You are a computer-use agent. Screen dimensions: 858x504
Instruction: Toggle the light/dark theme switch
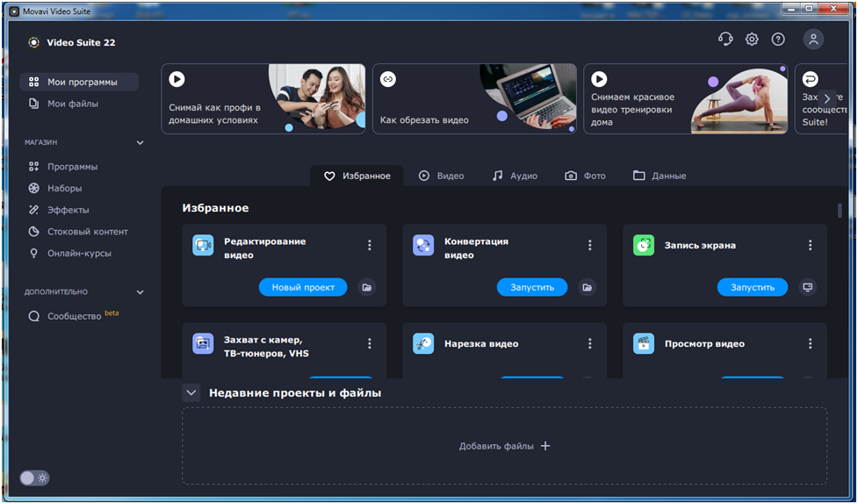point(34,478)
